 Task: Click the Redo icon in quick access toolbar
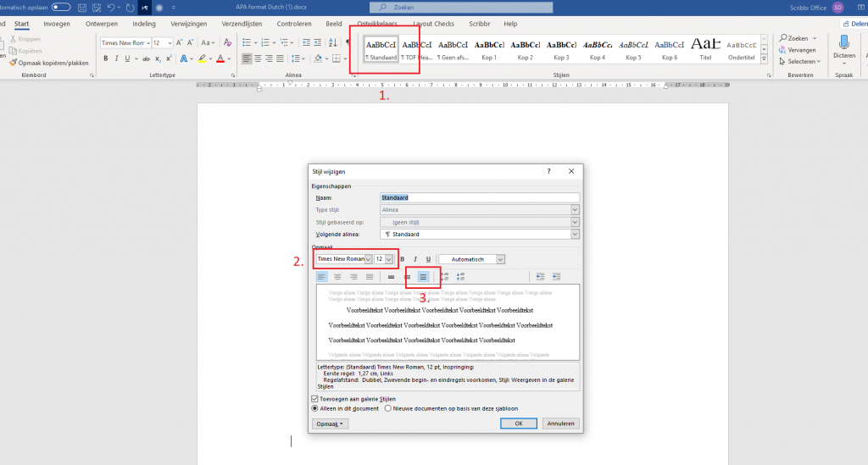tap(130, 8)
